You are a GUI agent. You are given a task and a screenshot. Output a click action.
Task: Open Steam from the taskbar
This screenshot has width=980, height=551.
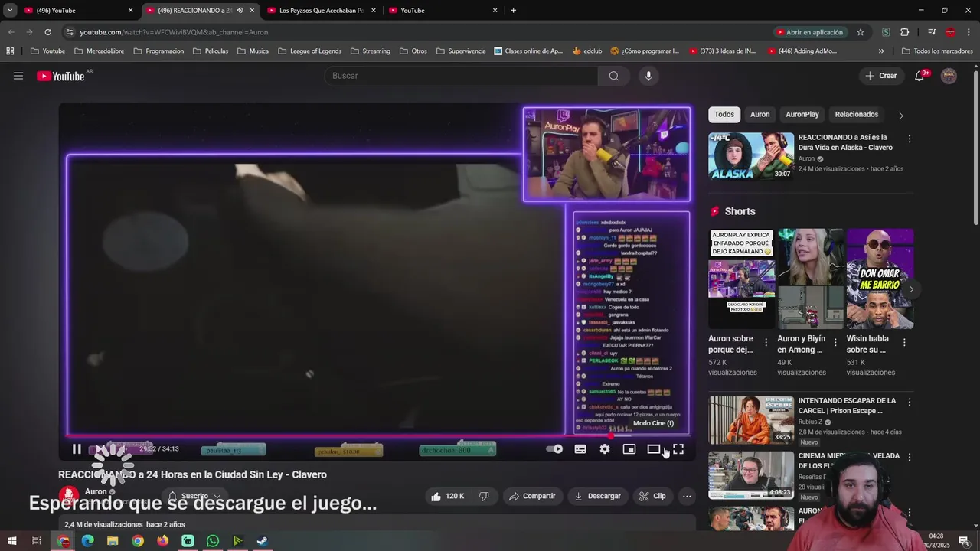tap(263, 541)
